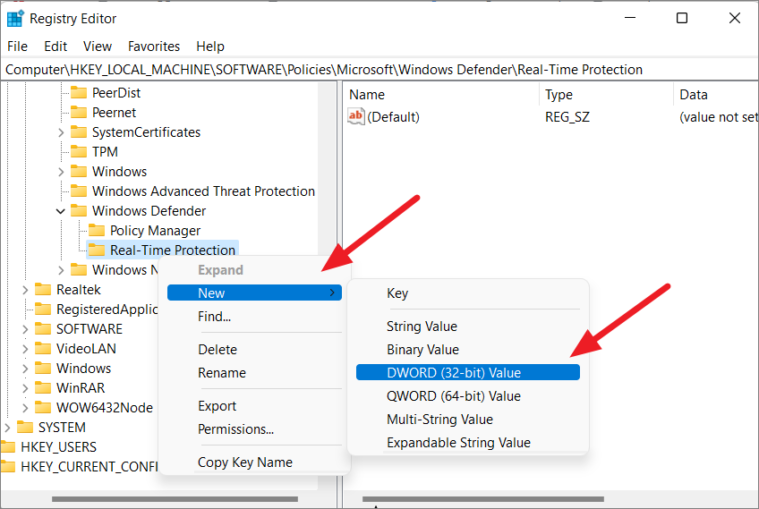Click the REG_SZ type cell

(x=567, y=117)
